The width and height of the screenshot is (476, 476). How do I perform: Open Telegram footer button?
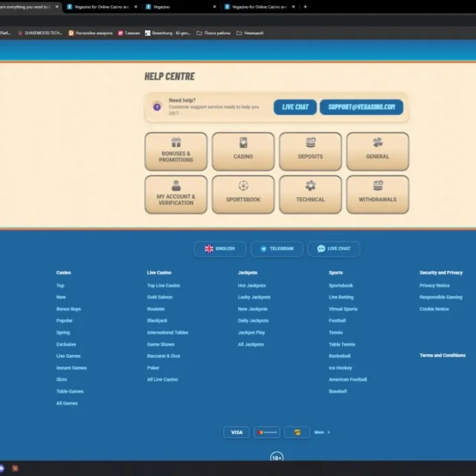point(277,249)
